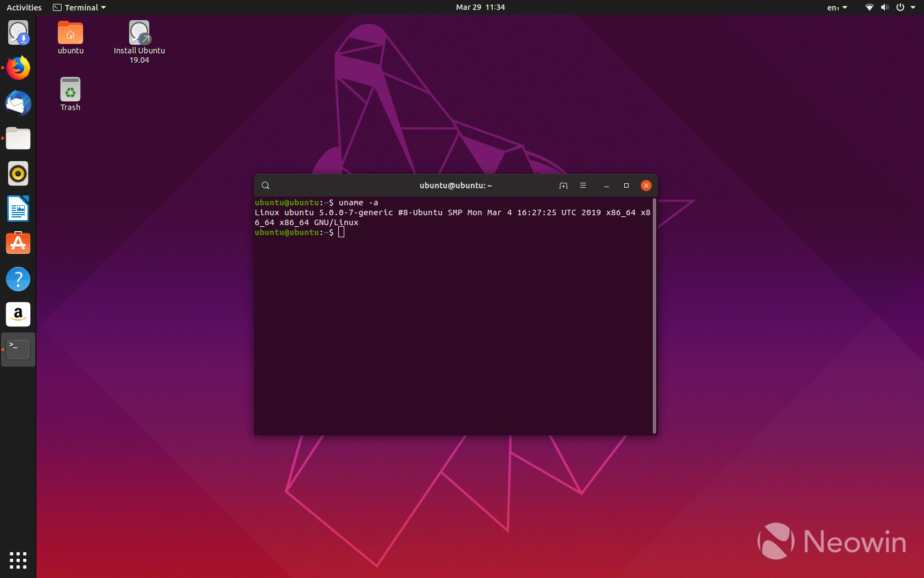Image resolution: width=924 pixels, height=578 pixels.
Task: Open the Help icon in dock
Action: [x=18, y=279]
